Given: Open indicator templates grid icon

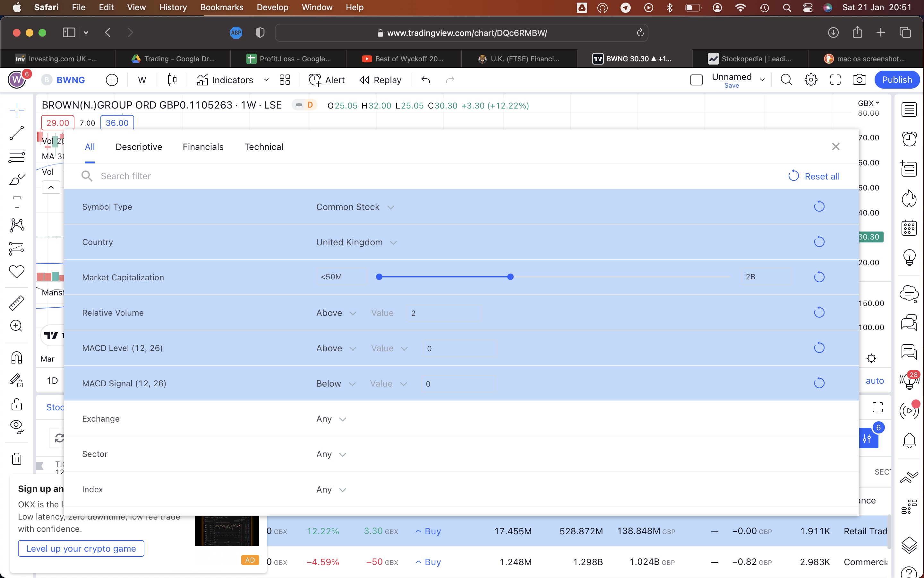Looking at the screenshot, I should click(x=285, y=80).
